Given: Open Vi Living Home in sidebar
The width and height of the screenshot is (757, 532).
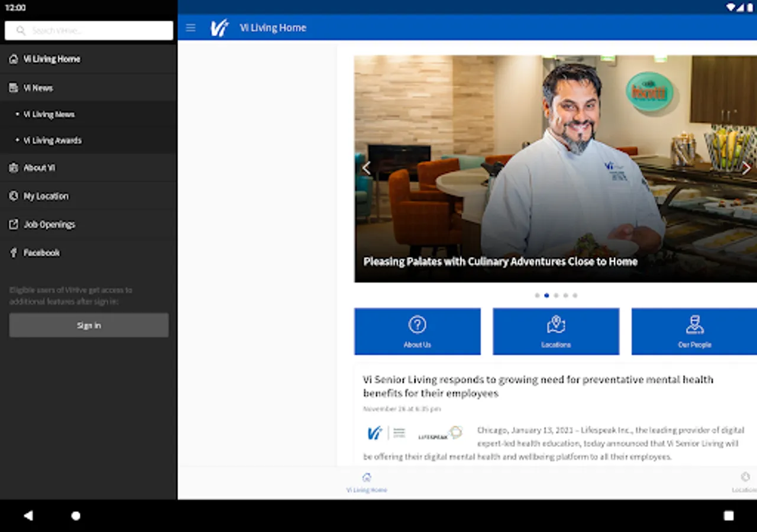Looking at the screenshot, I should coord(89,59).
